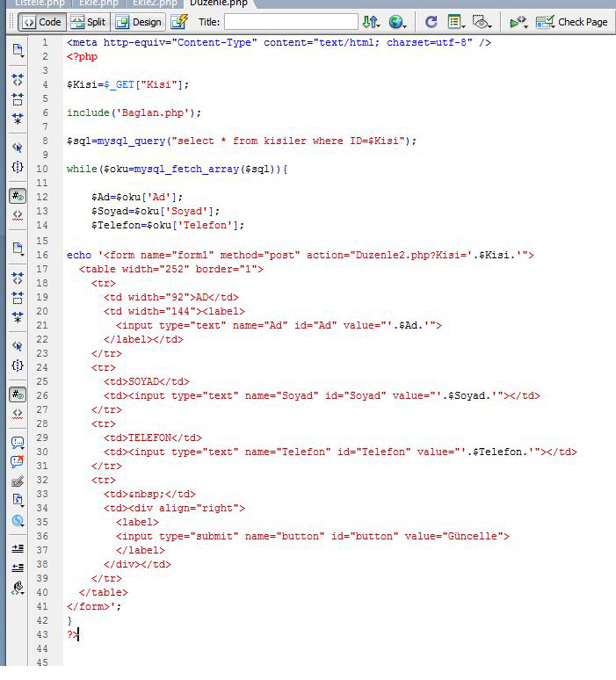The height and width of the screenshot is (680, 616).
Task: Click Indent Code icon
Action: tap(18, 548)
